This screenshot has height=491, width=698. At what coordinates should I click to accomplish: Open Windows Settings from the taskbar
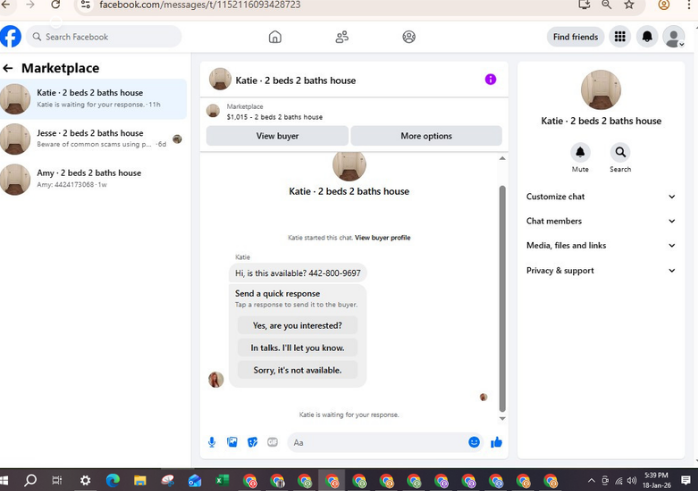click(x=85, y=480)
